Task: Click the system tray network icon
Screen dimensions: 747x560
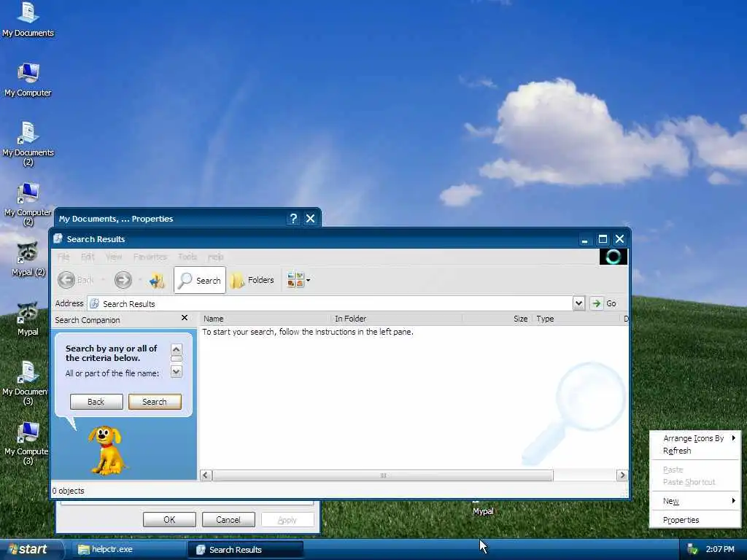Action: pos(692,550)
